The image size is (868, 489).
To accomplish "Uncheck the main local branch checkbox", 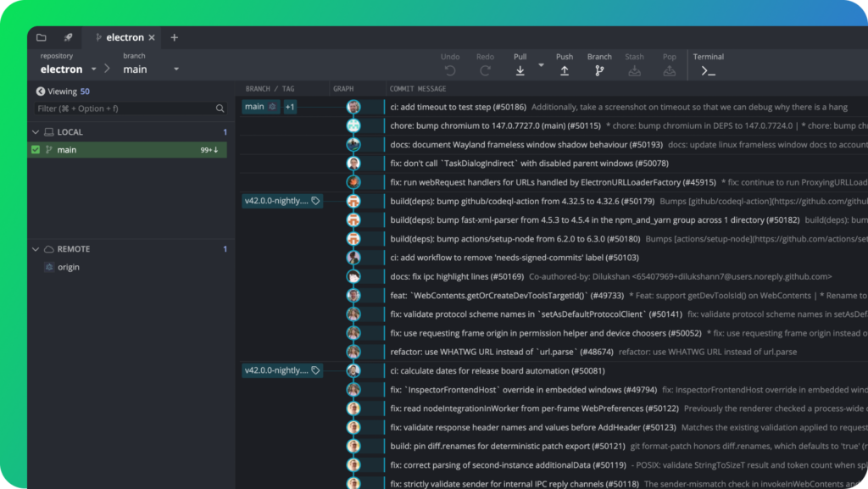I will 36,150.
